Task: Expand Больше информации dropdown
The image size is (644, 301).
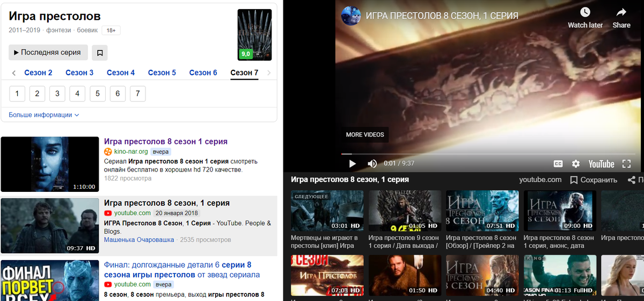Action: 44,115
